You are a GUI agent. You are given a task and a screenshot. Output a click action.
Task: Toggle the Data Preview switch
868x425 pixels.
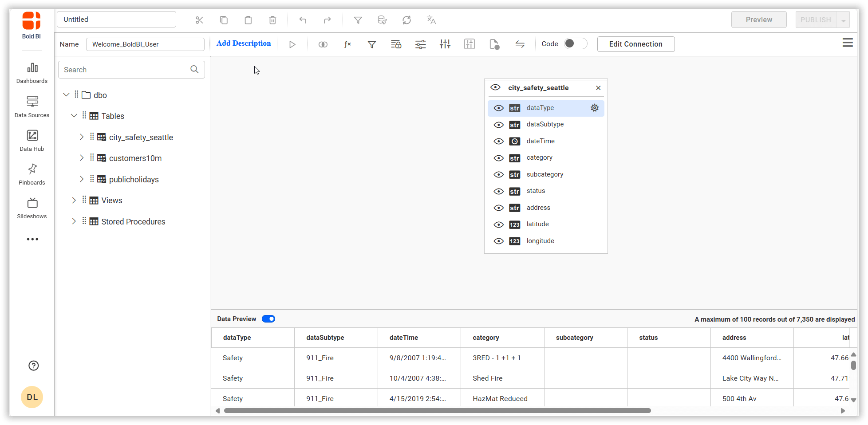point(268,319)
